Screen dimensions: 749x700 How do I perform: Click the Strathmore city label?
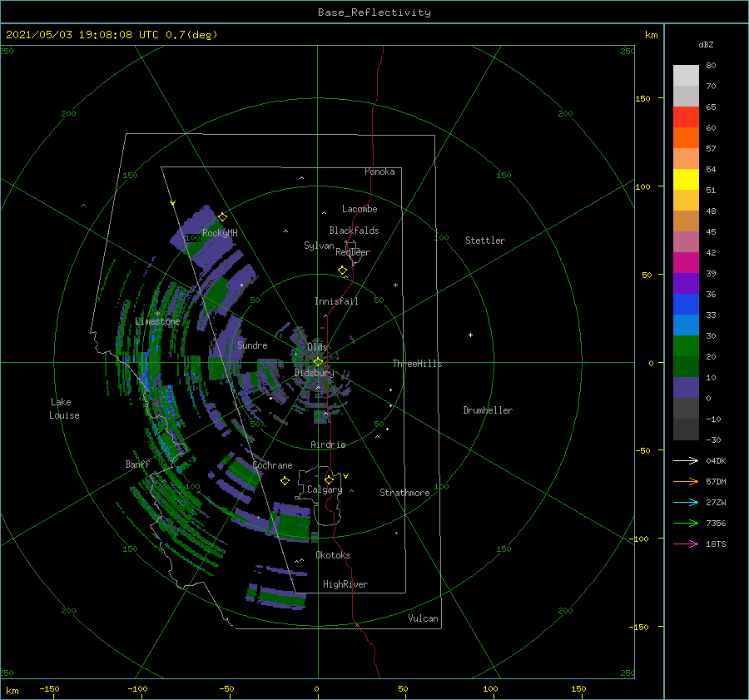coord(404,493)
